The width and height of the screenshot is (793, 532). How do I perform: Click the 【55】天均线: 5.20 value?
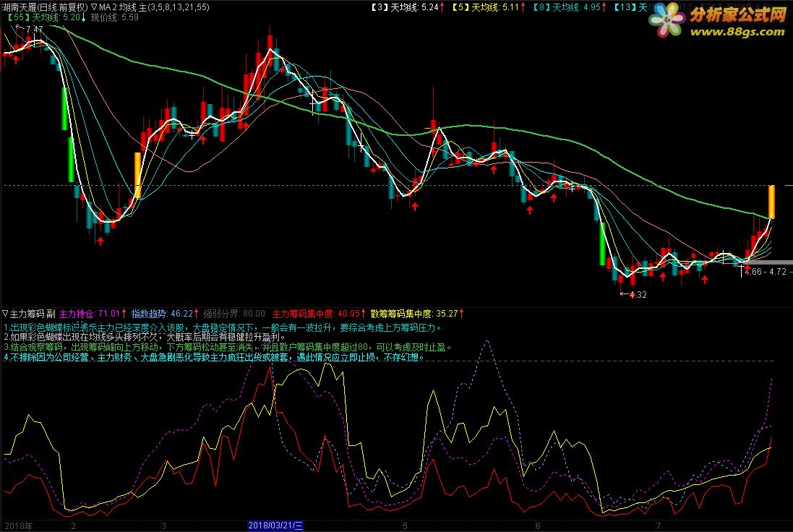tap(43, 17)
